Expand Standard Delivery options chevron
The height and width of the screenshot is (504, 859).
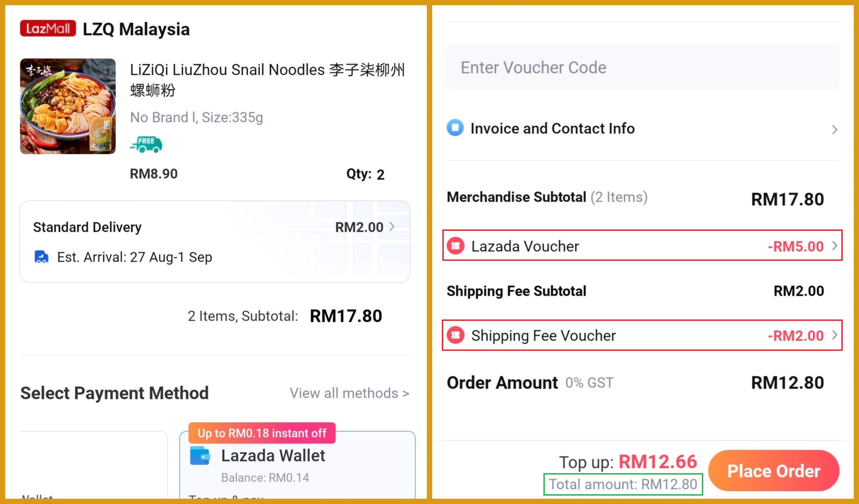tap(392, 227)
